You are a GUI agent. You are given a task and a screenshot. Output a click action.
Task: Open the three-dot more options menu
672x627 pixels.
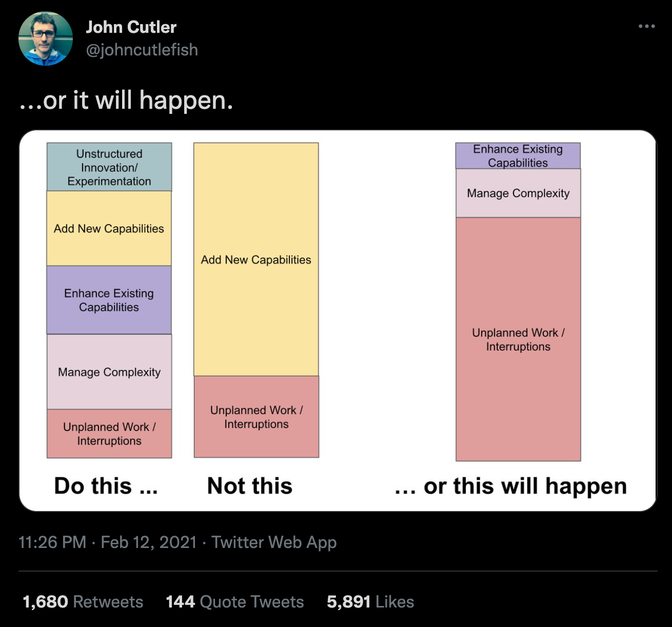[646, 26]
